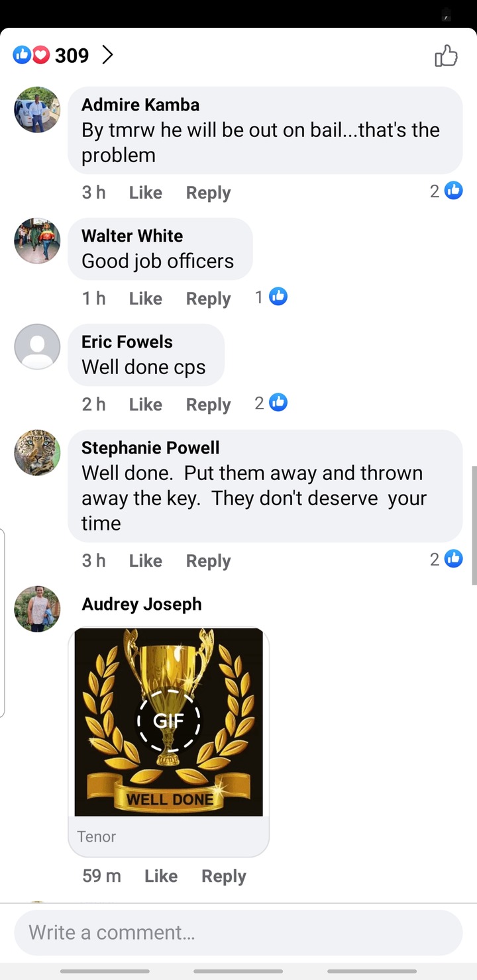This screenshot has width=477, height=980.
Task: Click the comments scrollbar on right edge
Action: [474, 525]
